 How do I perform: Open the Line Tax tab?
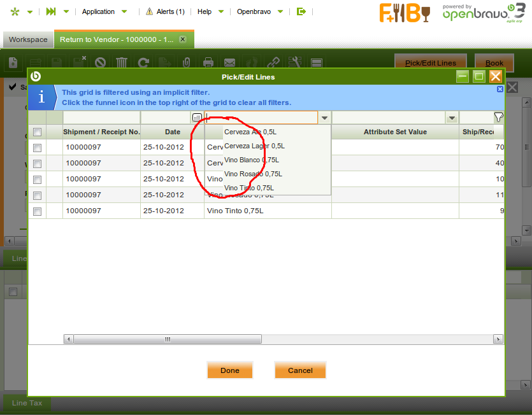(x=27, y=403)
